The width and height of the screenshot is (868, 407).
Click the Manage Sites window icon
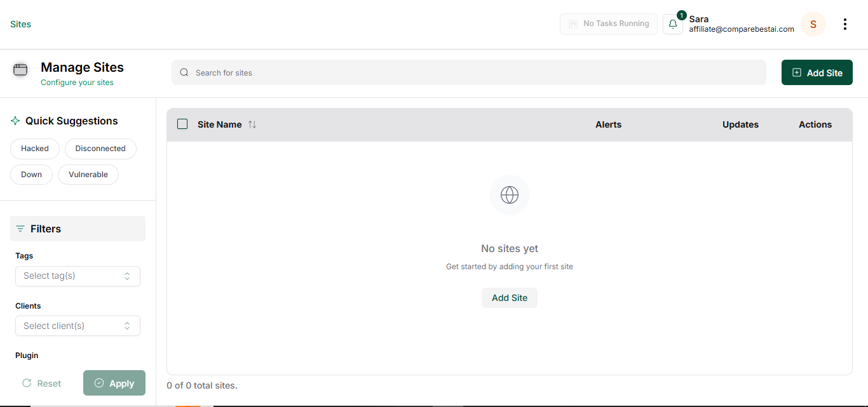pyautogui.click(x=20, y=70)
